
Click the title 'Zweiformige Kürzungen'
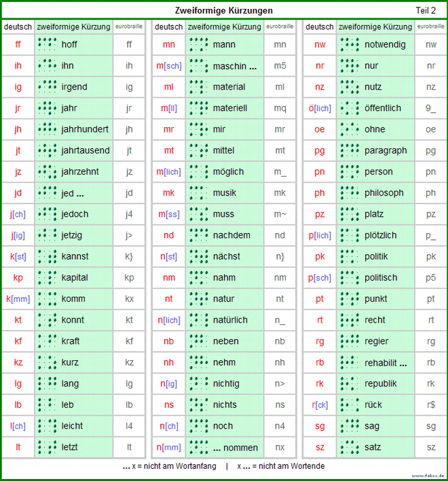224,11
